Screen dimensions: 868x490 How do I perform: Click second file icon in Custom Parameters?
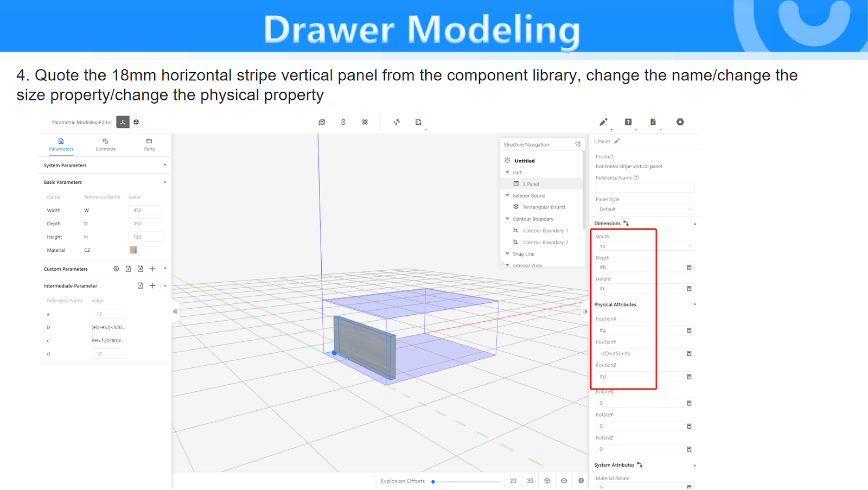tap(141, 269)
